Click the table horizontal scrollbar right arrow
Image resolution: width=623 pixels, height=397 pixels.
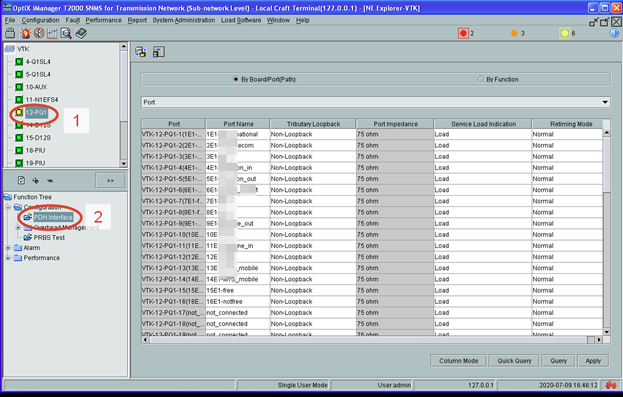pos(599,339)
